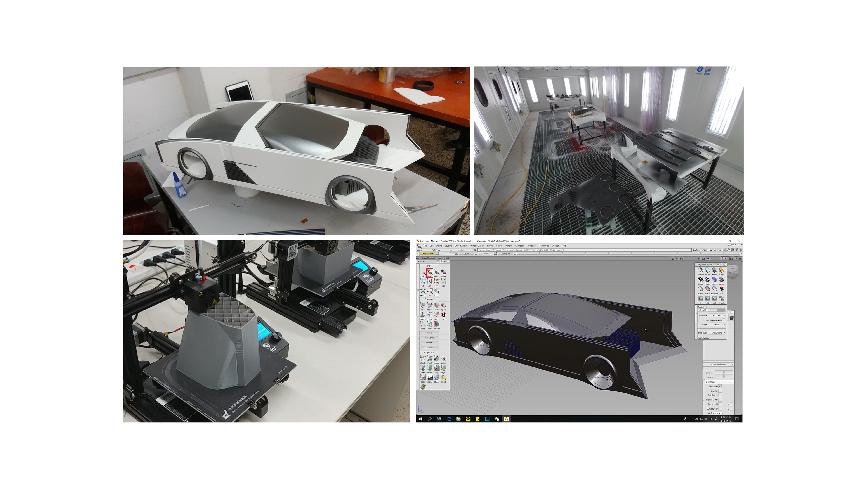Check the Edit Points display option
Screen dimensions: 868x488
pos(720,395)
